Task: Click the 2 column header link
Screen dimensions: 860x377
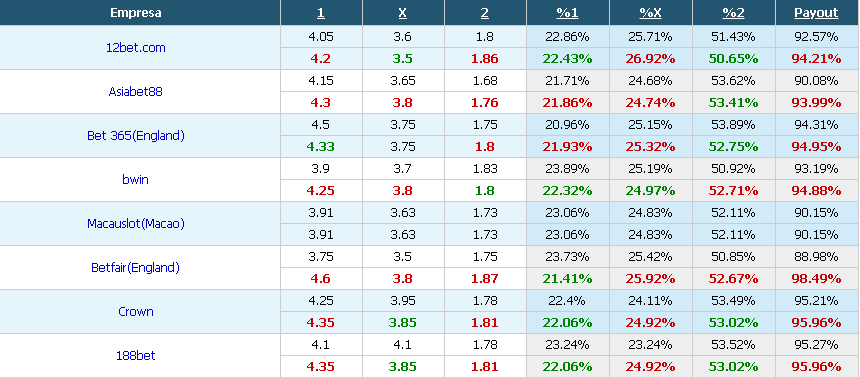Action: [x=485, y=13]
